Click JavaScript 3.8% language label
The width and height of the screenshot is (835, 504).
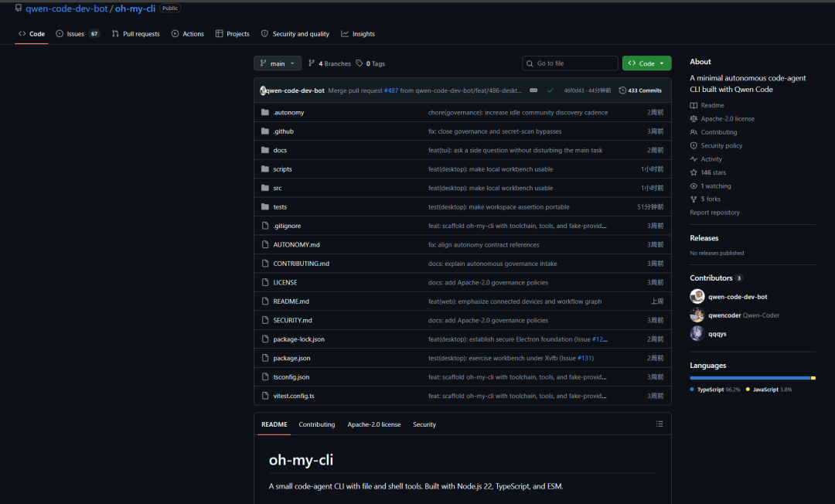tap(769, 390)
